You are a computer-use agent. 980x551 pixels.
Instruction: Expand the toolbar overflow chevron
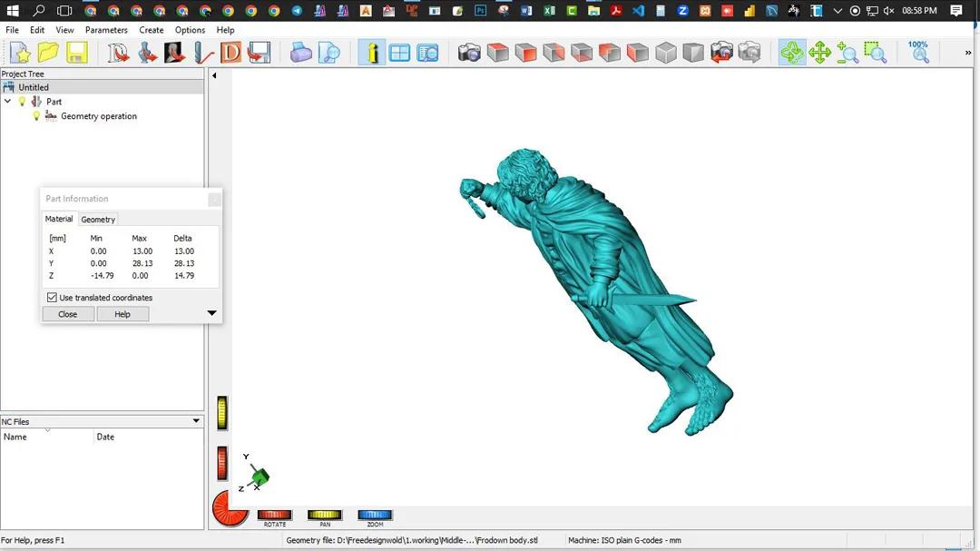click(968, 53)
